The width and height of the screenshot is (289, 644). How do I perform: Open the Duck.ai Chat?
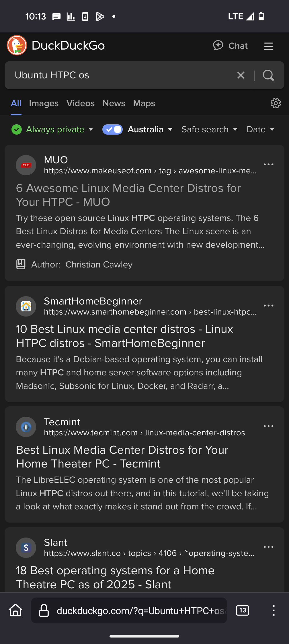230,46
